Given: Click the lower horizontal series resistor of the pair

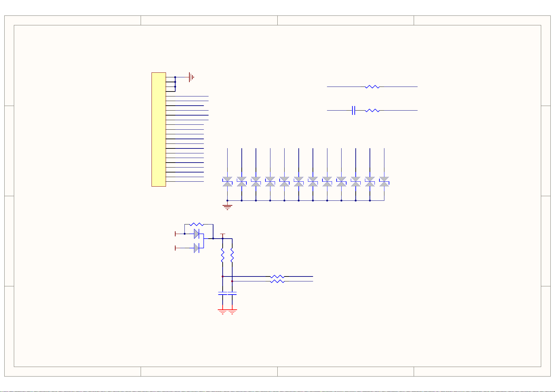Looking at the screenshot, I should point(277,281).
